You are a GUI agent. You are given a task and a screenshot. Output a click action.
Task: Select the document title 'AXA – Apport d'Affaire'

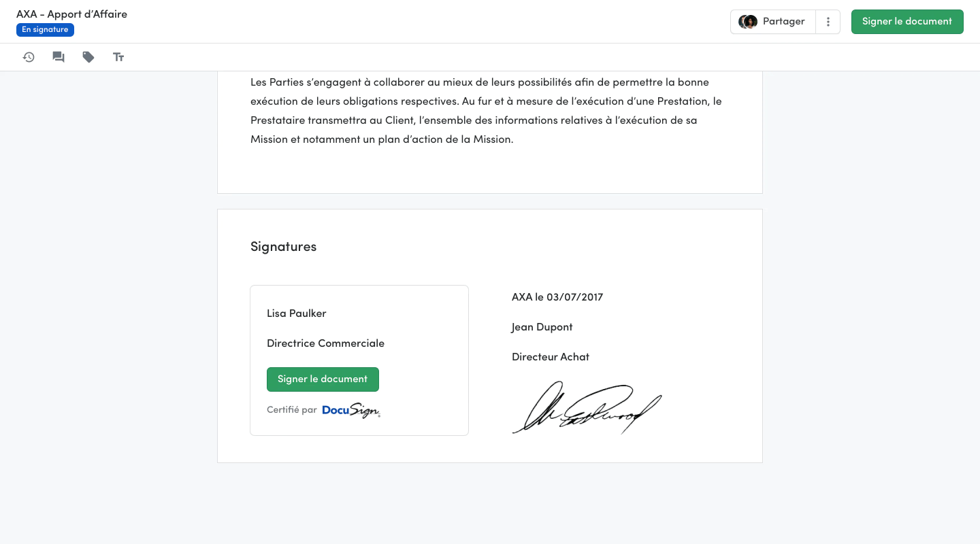click(71, 13)
